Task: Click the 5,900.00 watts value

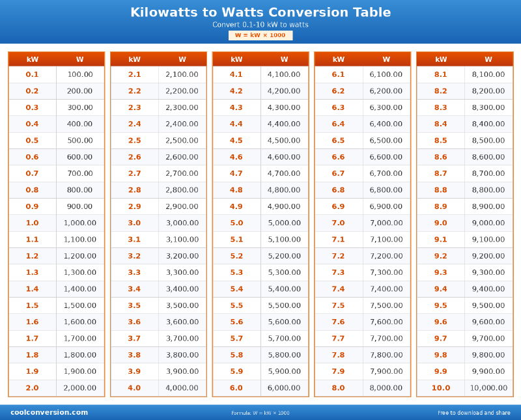Action: (284, 371)
